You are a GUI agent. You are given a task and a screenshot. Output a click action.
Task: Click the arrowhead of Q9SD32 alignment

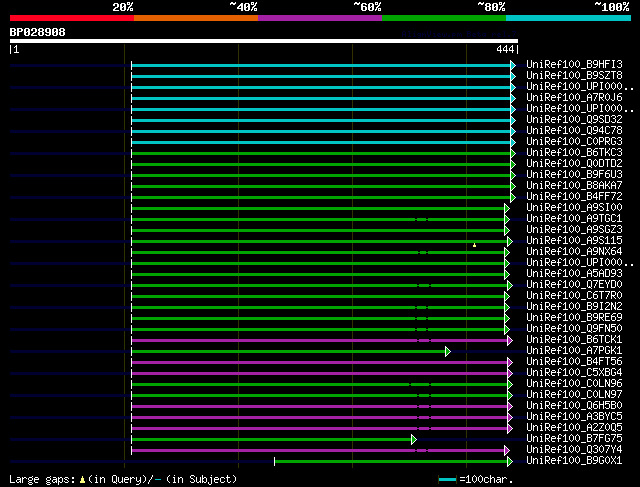513,120
